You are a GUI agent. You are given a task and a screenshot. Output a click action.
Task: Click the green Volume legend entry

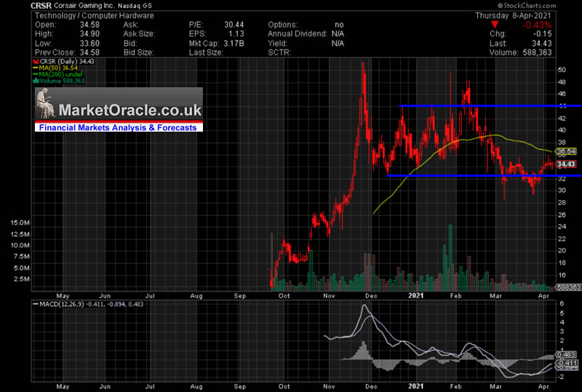pos(59,81)
